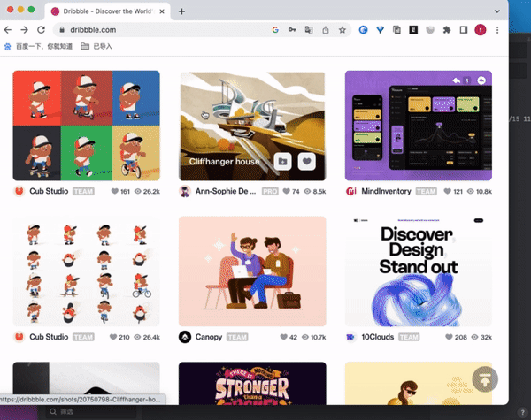Image resolution: width=531 pixels, height=420 pixels.
Task: Open Canopy profile link
Action: pos(209,338)
